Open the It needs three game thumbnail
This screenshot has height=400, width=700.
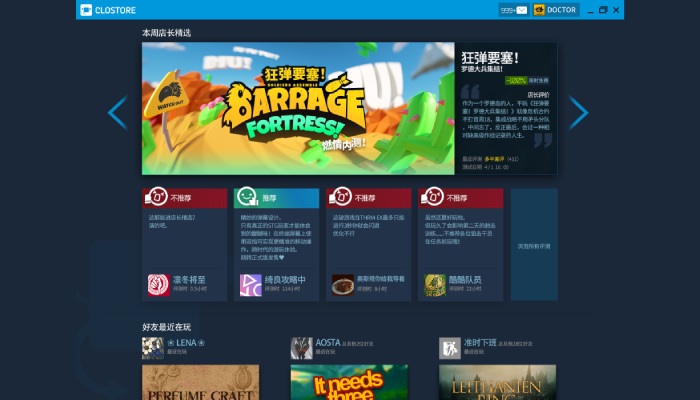349,382
